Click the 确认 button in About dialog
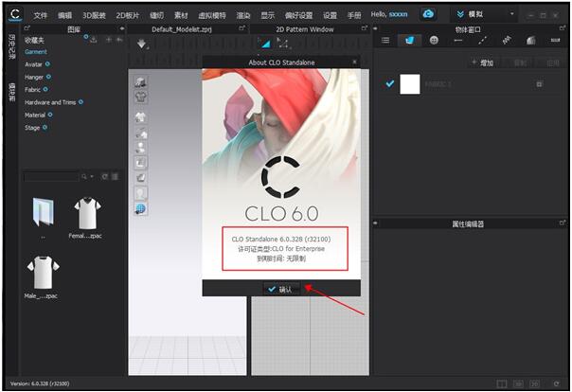 [281, 289]
